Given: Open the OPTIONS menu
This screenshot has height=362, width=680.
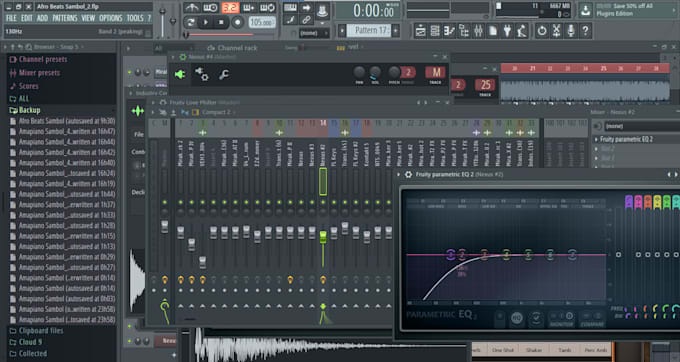Looking at the screenshot, I should click(x=111, y=18).
